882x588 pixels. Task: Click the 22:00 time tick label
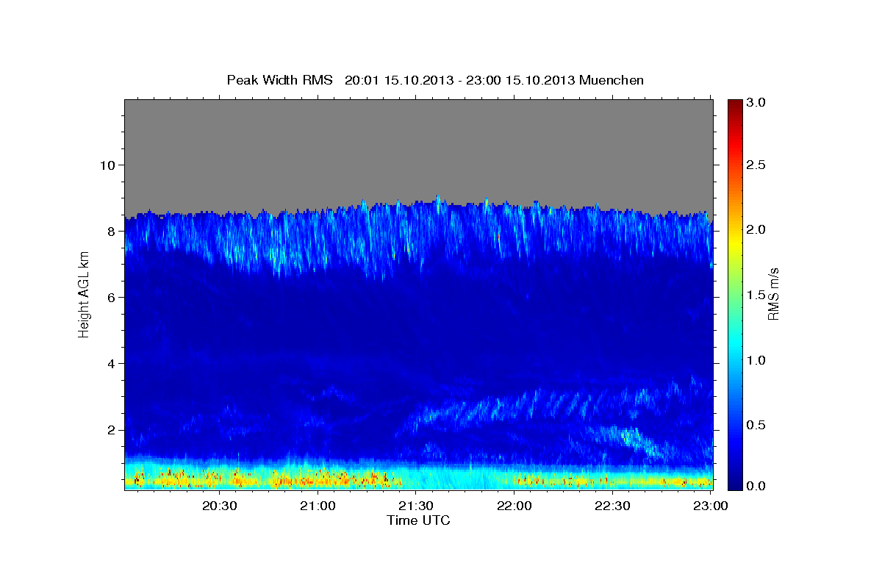pyautogui.click(x=514, y=506)
